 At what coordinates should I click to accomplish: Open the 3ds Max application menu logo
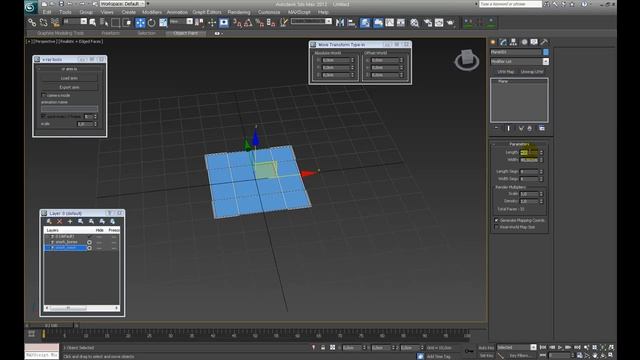(31, 6)
